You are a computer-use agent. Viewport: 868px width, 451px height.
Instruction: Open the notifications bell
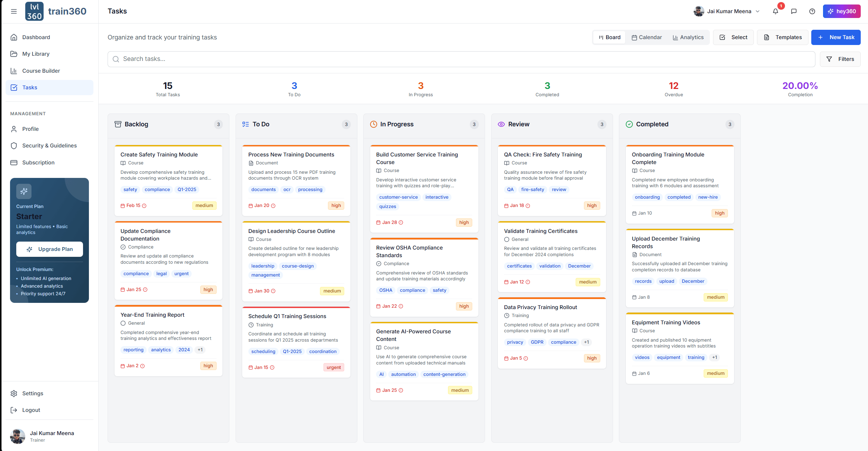click(x=775, y=11)
